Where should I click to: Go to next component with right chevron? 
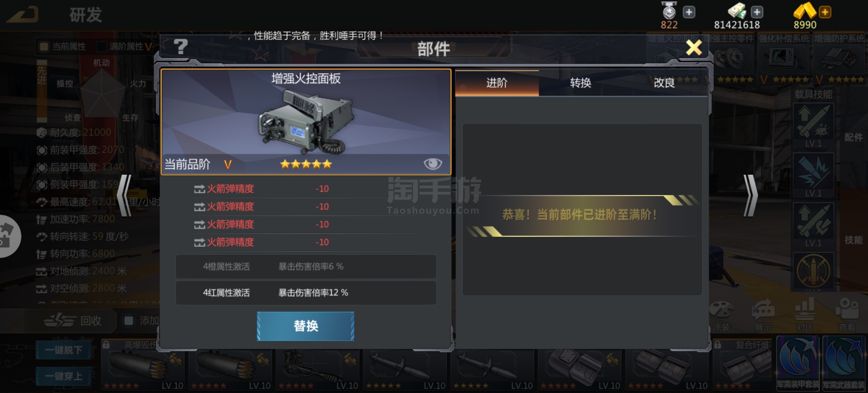pyautogui.click(x=750, y=195)
